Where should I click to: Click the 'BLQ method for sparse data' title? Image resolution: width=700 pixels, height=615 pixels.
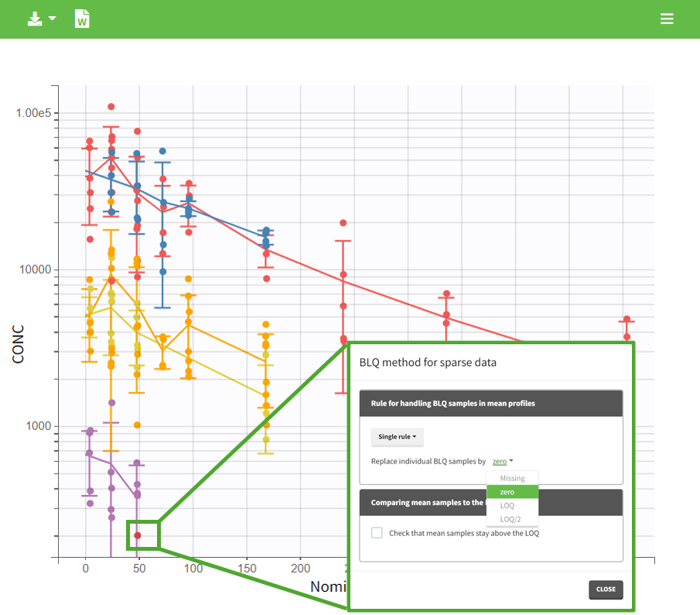(x=428, y=362)
